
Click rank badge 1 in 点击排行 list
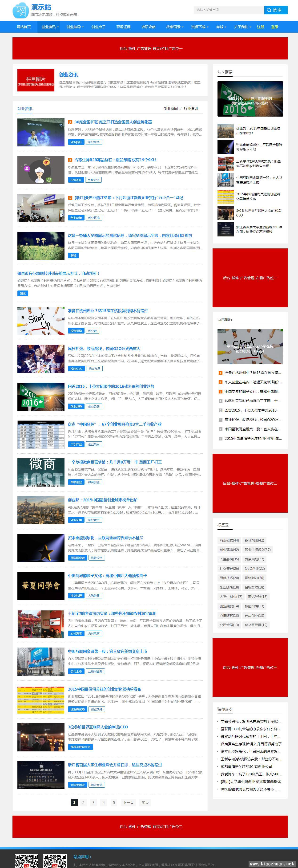[220, 373]
